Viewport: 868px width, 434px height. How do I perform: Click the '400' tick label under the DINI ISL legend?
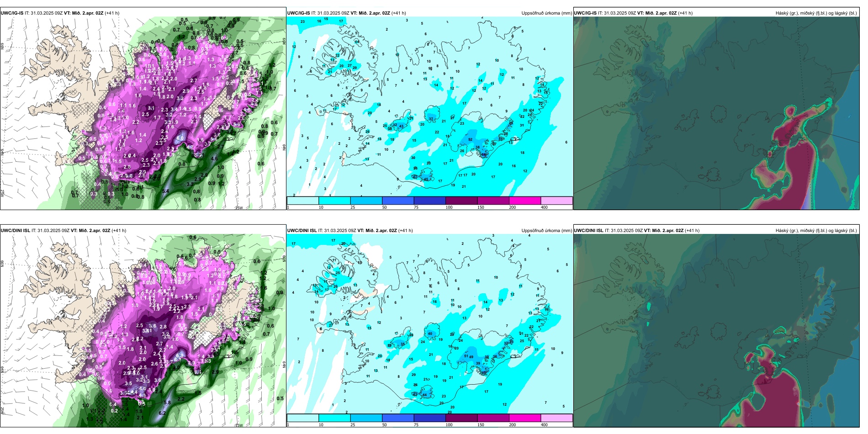tap(544, 425)
